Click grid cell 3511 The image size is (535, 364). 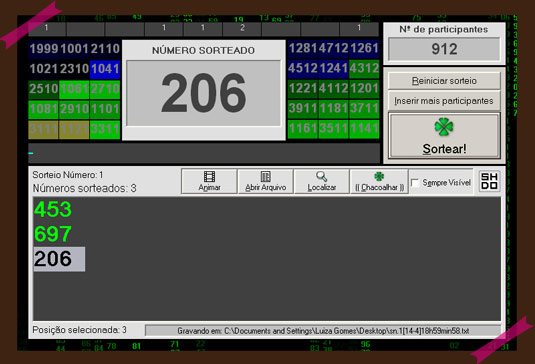click(x=333, y=129)
